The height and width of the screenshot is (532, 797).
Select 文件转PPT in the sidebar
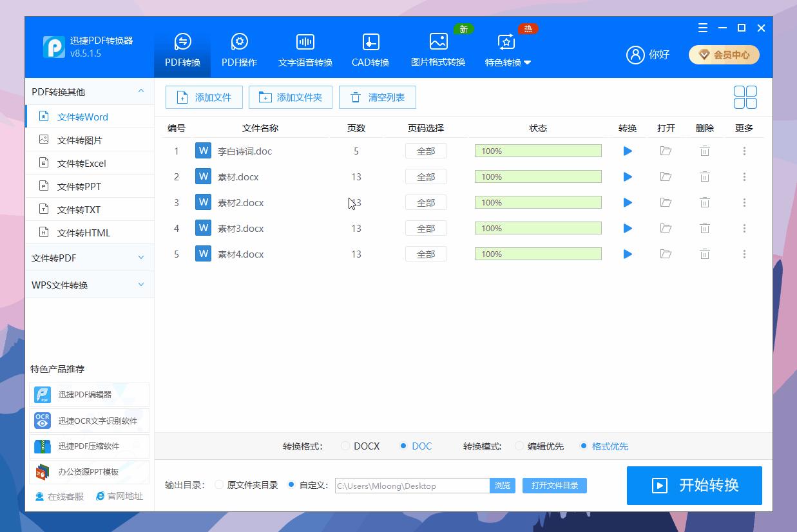click(x=90, y=186)
